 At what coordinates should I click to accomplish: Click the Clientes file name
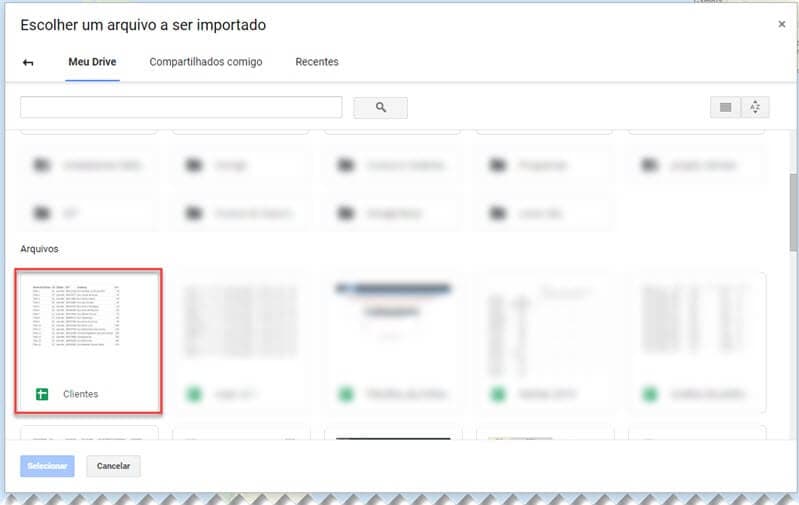81,394
